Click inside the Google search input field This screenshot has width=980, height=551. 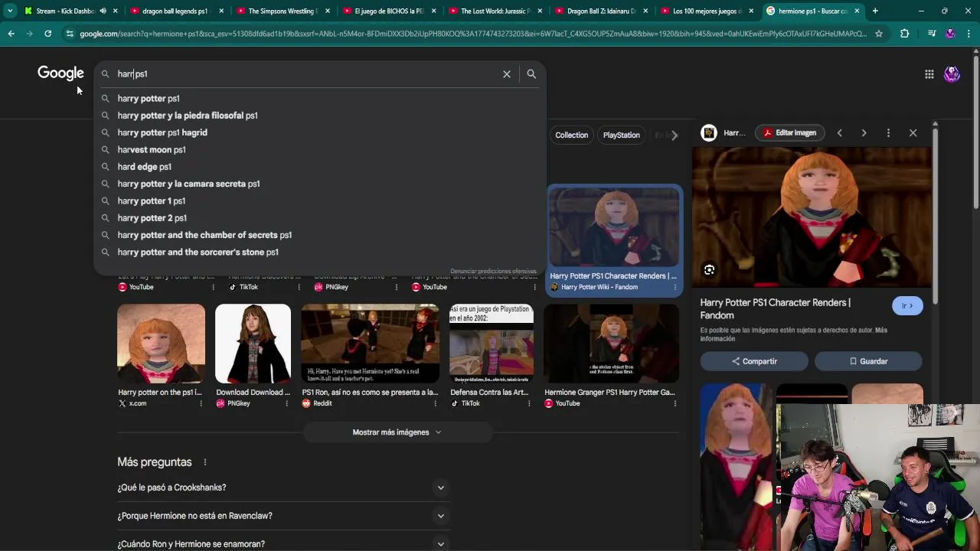305,74
